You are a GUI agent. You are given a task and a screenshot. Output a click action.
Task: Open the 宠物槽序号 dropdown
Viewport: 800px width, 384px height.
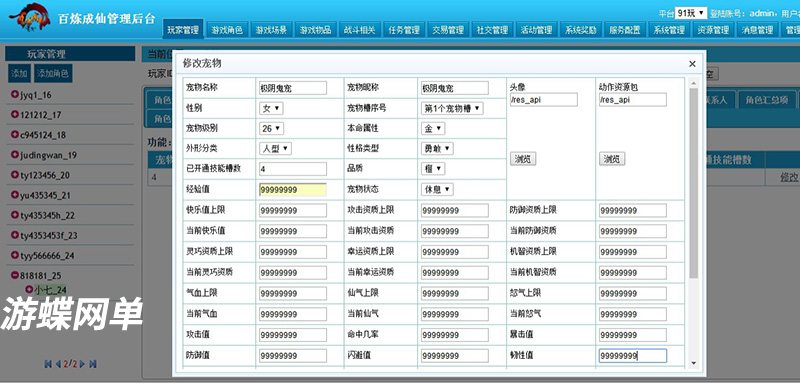pyautogui.click(x=452, y=108)
